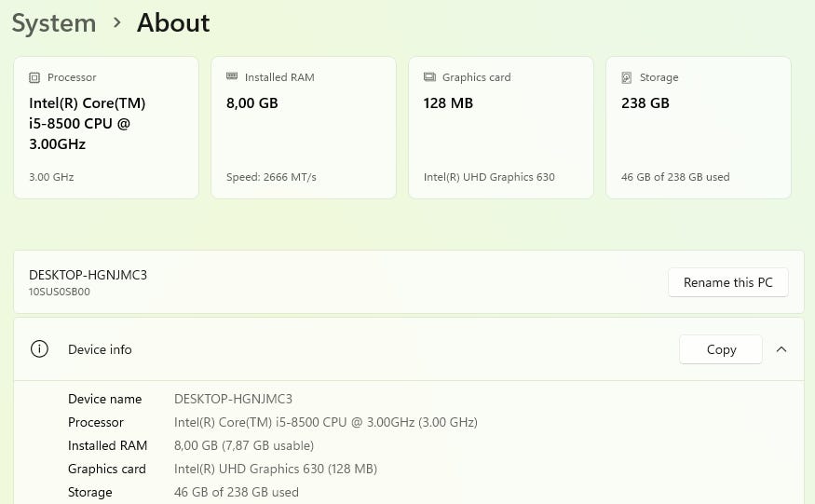Go back to System breadcrumb
The width and height of the screenshot is (815, 504).
pyautogui.click(x=54, y=23)
